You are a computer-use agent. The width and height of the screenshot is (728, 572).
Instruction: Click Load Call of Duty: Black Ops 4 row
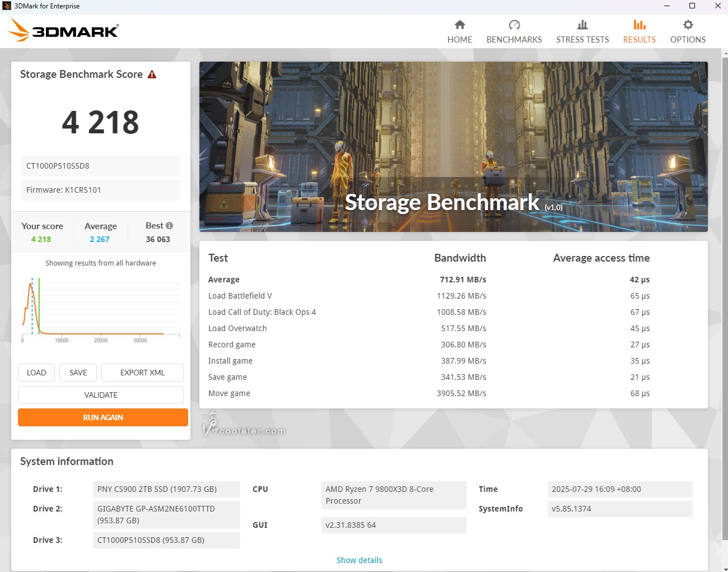pyautogui.click(x=429, y=312)
